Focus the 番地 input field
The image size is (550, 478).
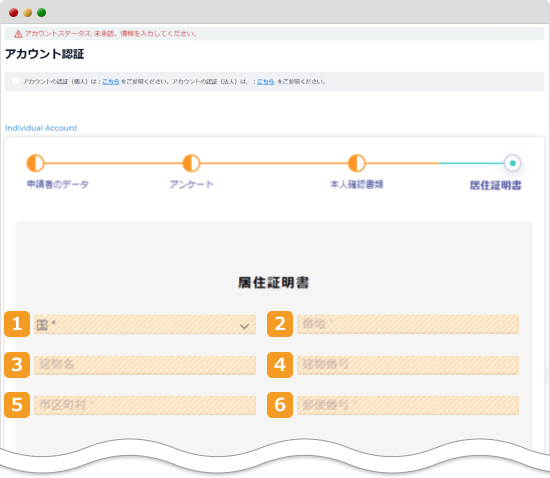pyautogui.click(x=408, y=324)
